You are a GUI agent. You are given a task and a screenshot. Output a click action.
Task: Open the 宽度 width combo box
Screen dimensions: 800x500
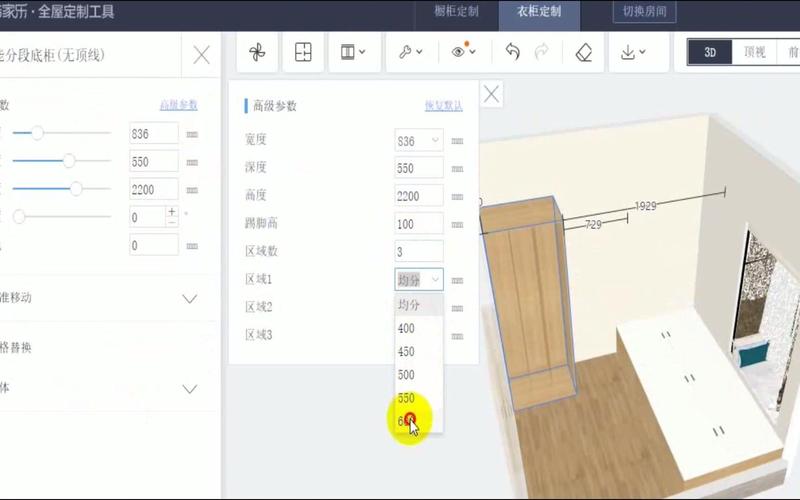point(419,141)
